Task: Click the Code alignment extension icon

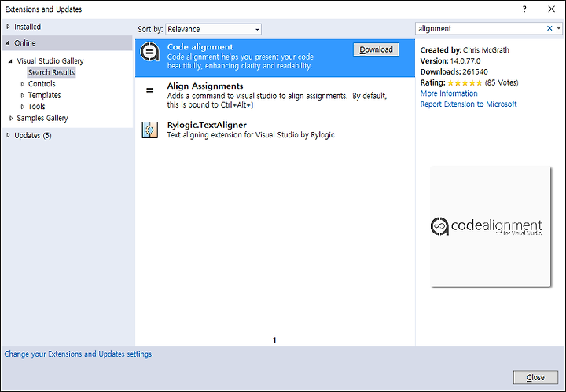Action: (149, 52)
